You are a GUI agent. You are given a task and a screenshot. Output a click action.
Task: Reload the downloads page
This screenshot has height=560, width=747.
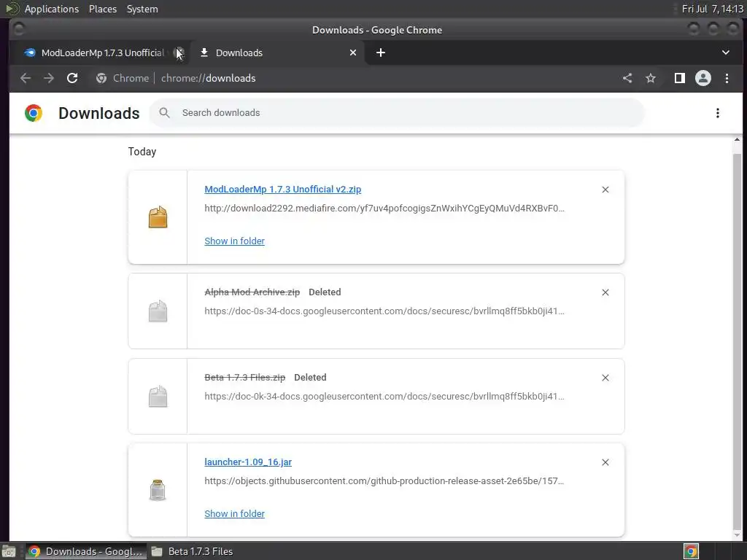[x=72, y=78]
